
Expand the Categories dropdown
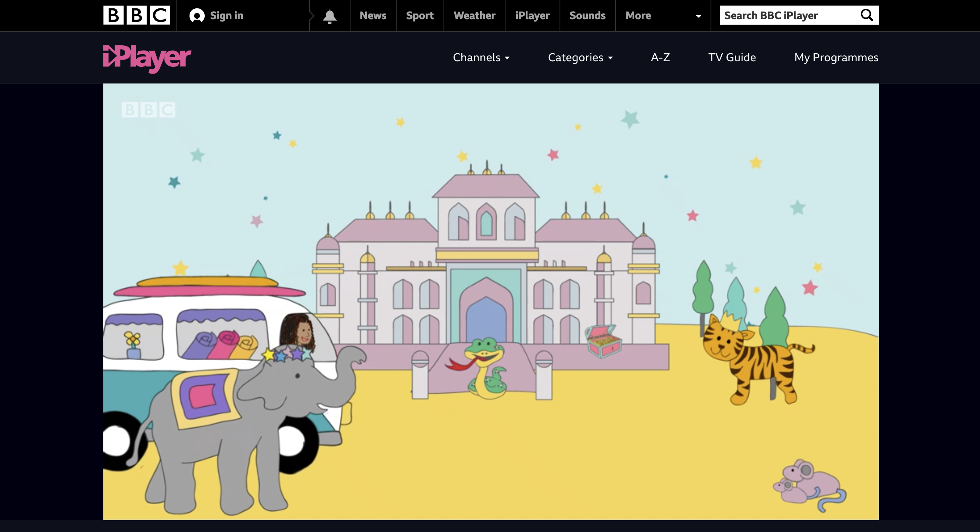580,58
